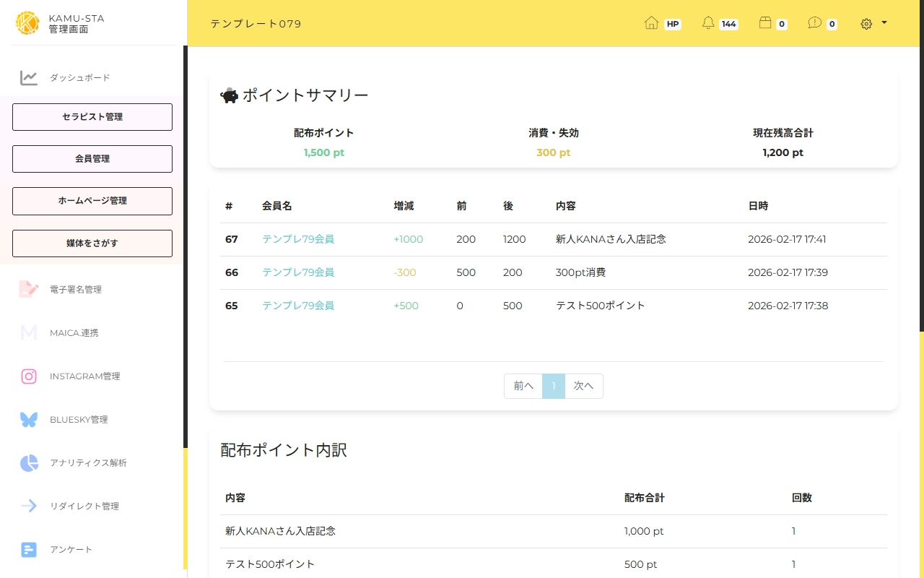Click the 日時 column header
The width and height of the screenshot is (924, 578).
coord(758,206)
